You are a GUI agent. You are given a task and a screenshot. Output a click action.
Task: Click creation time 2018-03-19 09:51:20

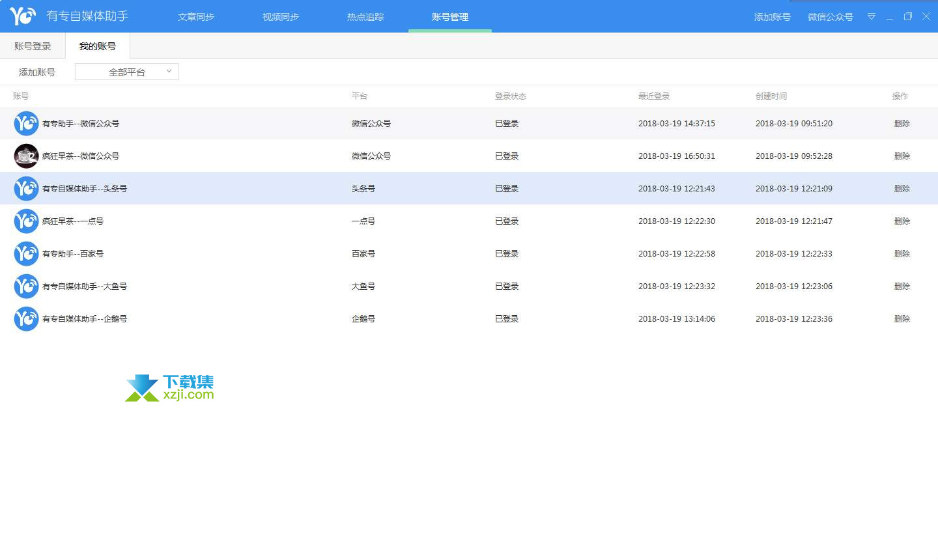click(x=794, y=124)
